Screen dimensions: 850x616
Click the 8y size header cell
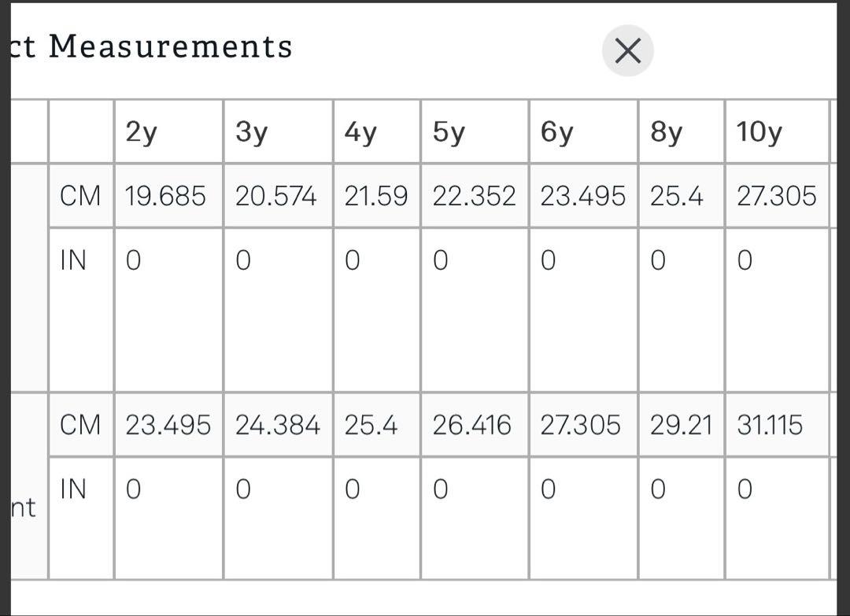coord(682,131)
